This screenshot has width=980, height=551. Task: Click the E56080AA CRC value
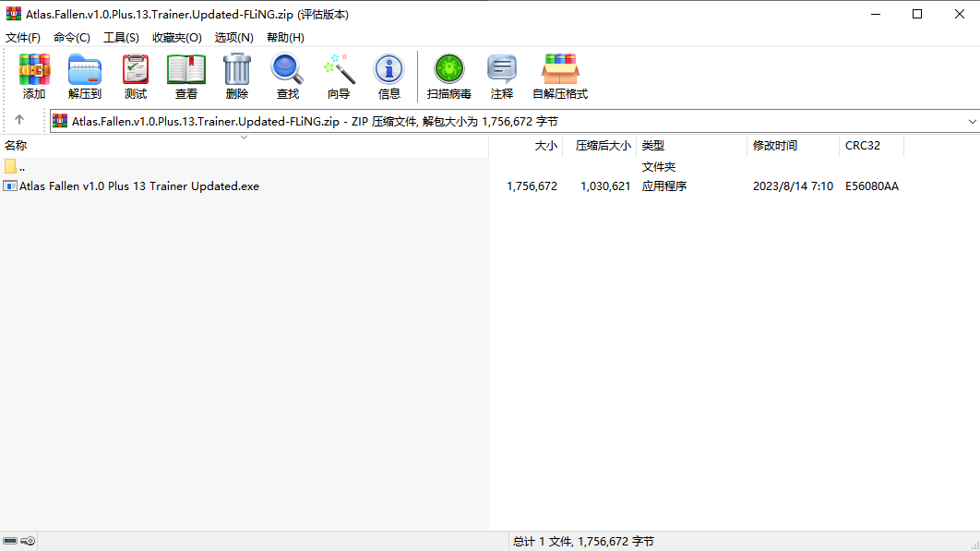[872, 186]
